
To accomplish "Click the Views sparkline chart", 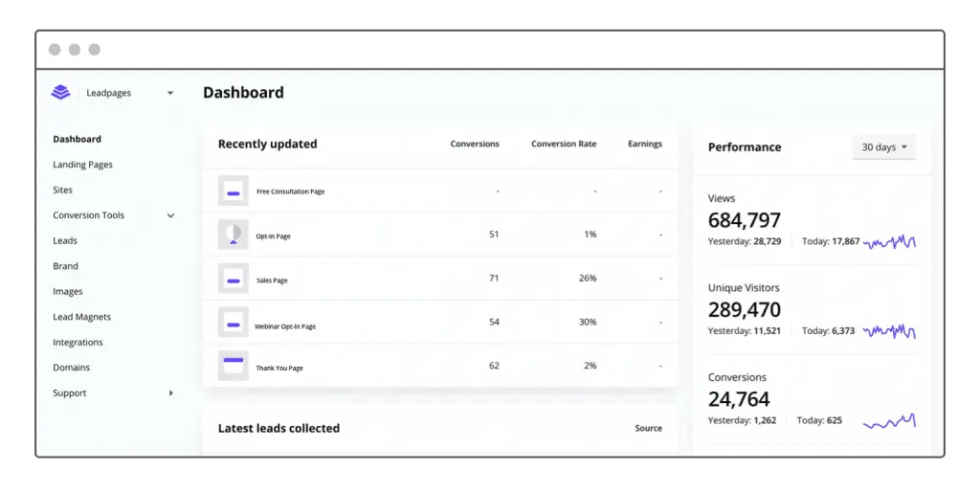I will click(x=889, y=242).
